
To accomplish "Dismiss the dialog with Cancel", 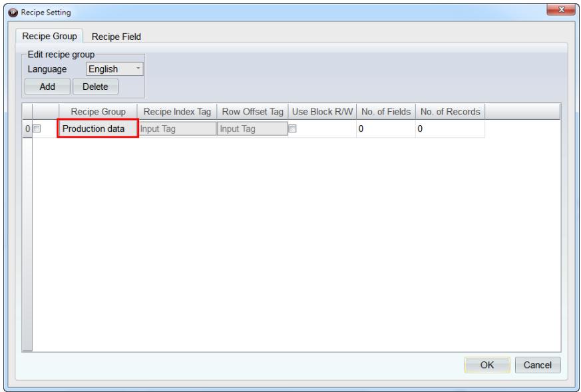I will click(x=538, y=365).
